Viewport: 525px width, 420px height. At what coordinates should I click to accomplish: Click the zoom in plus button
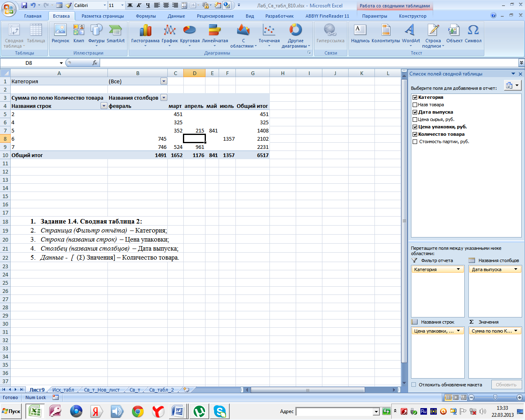coord(520,397)
